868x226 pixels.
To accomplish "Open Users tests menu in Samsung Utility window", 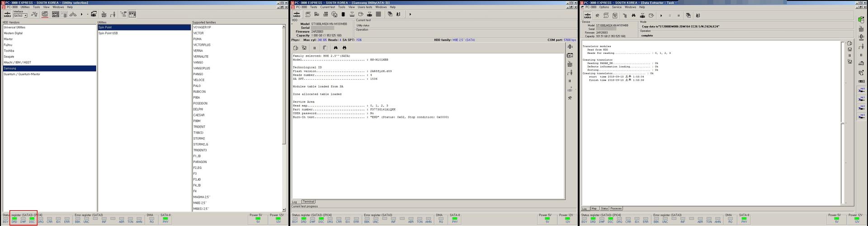I will point(365,7).
